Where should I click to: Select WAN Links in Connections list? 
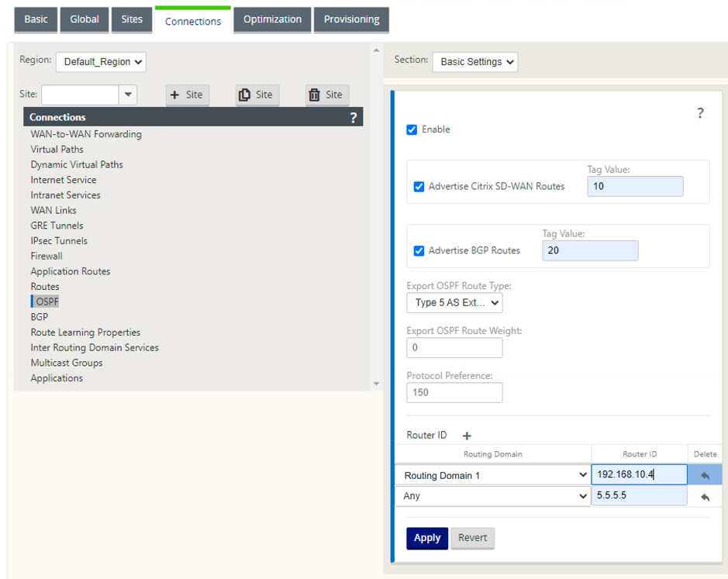click(x=53, y=210)
